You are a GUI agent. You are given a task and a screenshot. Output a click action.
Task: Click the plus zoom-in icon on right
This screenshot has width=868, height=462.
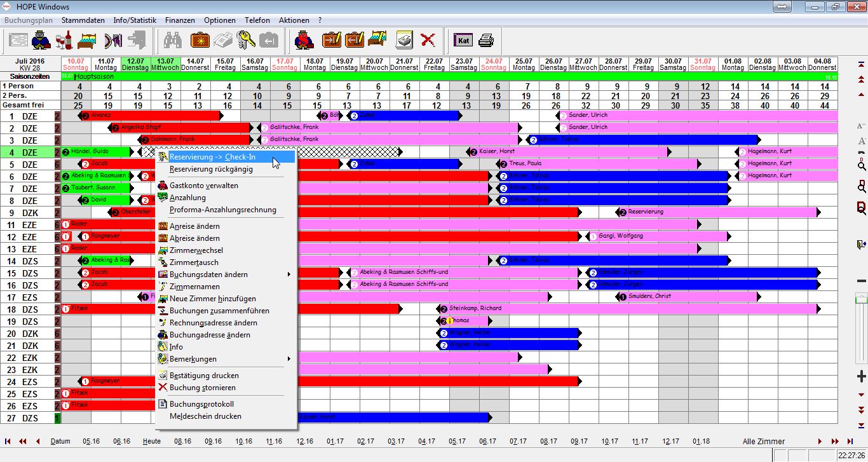[x=862, y=377]
